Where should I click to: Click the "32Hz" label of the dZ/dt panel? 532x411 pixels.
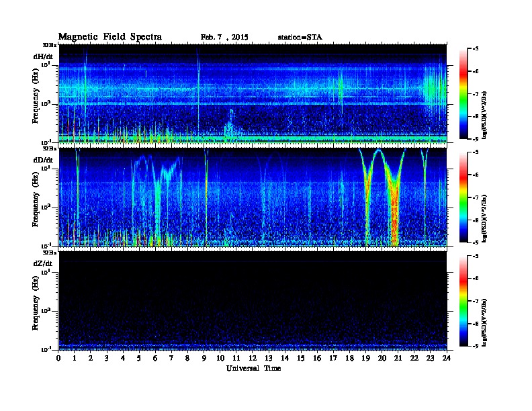tap(50, 253)
